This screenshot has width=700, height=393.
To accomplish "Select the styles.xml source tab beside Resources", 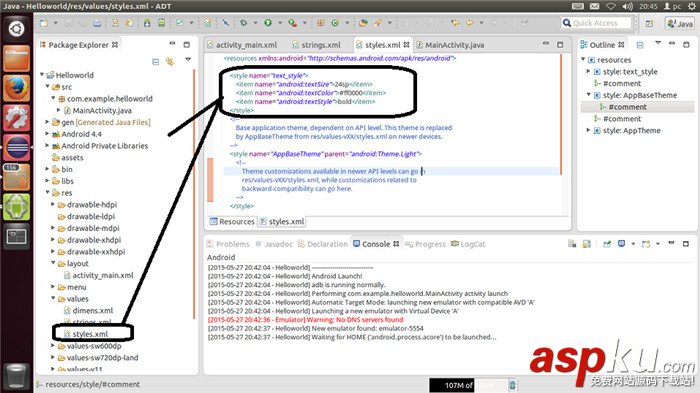I will [282, 222].
